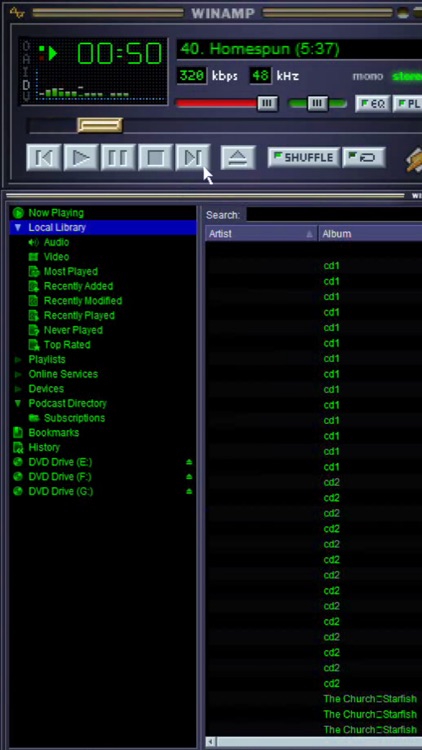Click the lightning bolt About icon
This screenshot has height=750, width=422.
(x=413, y=160)
